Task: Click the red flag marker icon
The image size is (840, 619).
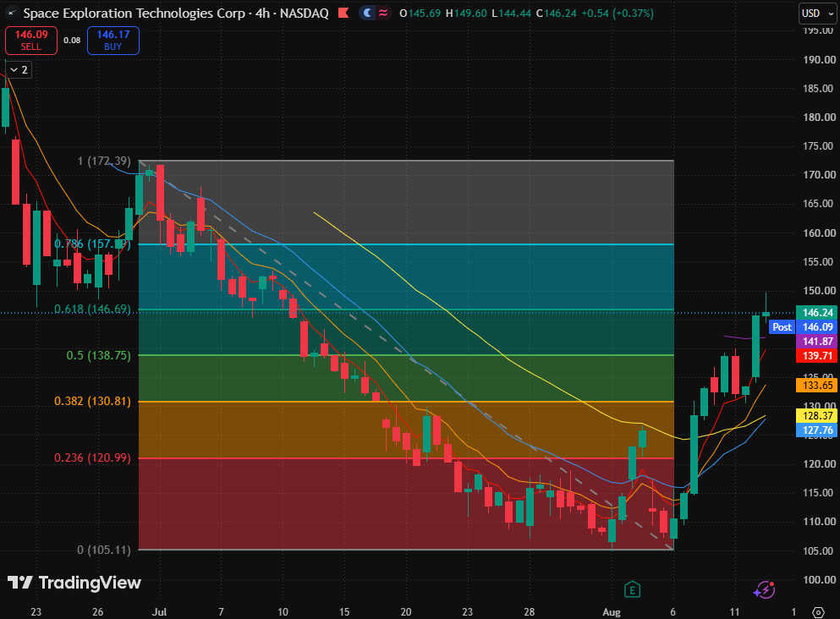Action: click(x=344, y=13)
